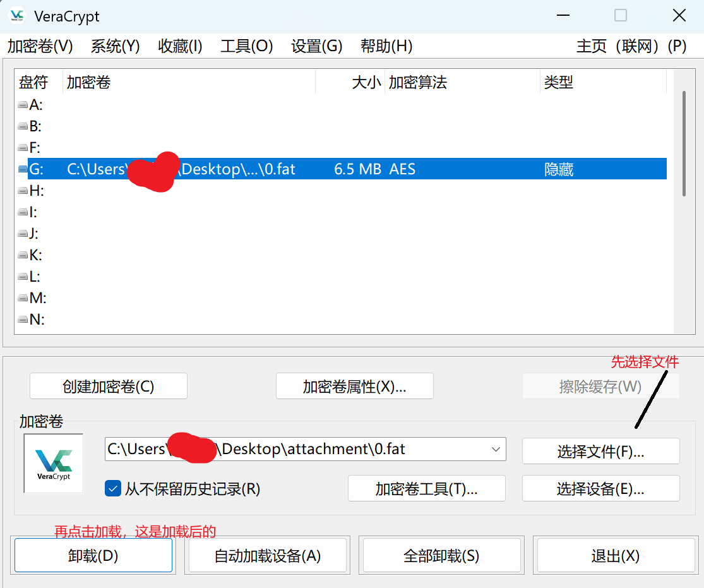Click the 选择文件(F)... button

(600, 451)
